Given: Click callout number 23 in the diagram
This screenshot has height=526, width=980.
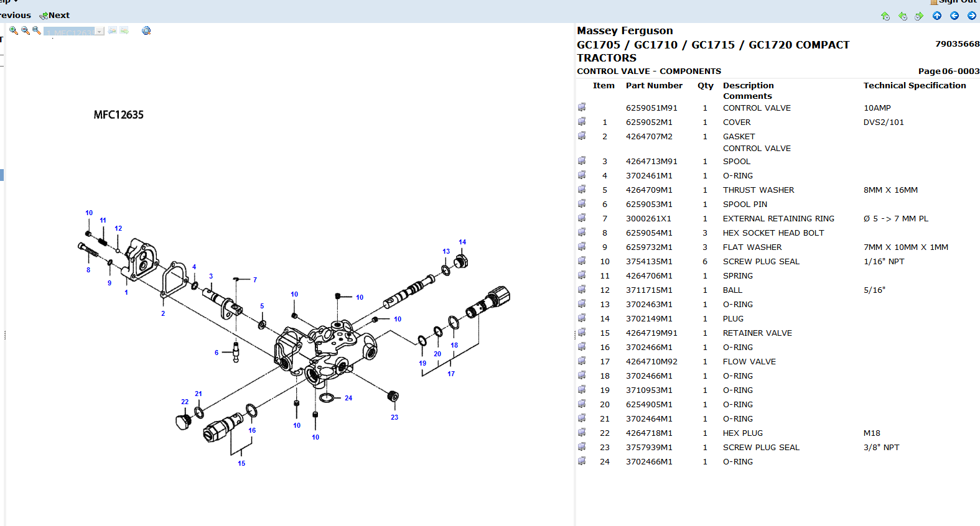Looking at the screenshot, I should click(394, 418).
